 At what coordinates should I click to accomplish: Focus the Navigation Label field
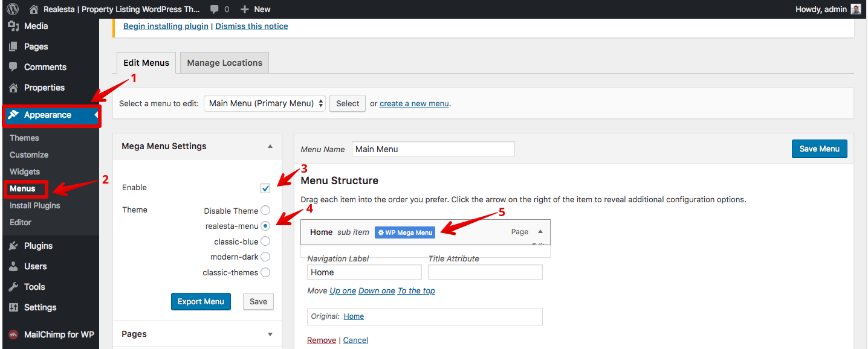click(364, 272)
